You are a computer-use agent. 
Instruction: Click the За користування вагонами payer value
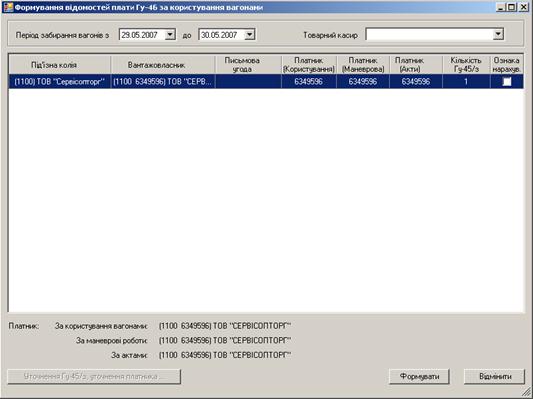coord(225,326)
